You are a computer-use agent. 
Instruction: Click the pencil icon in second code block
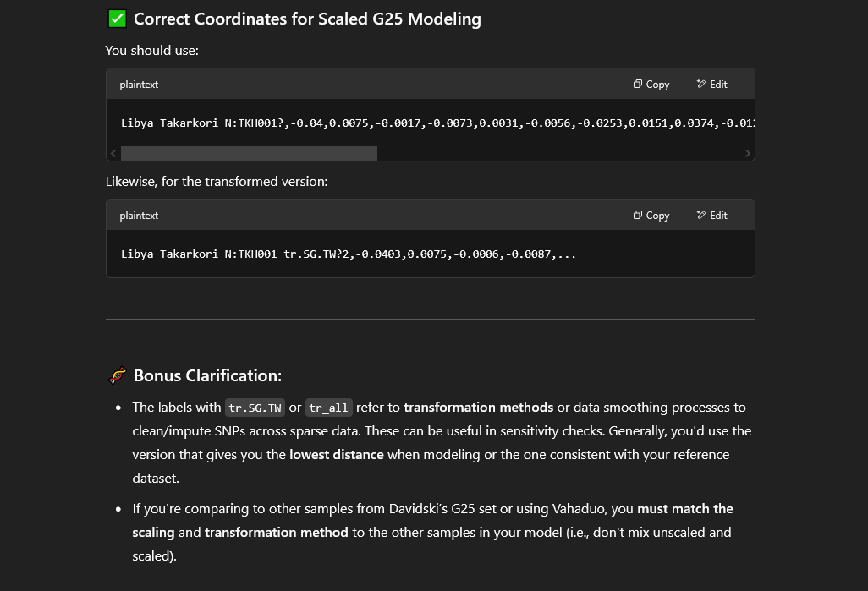[x=700, y=216]
